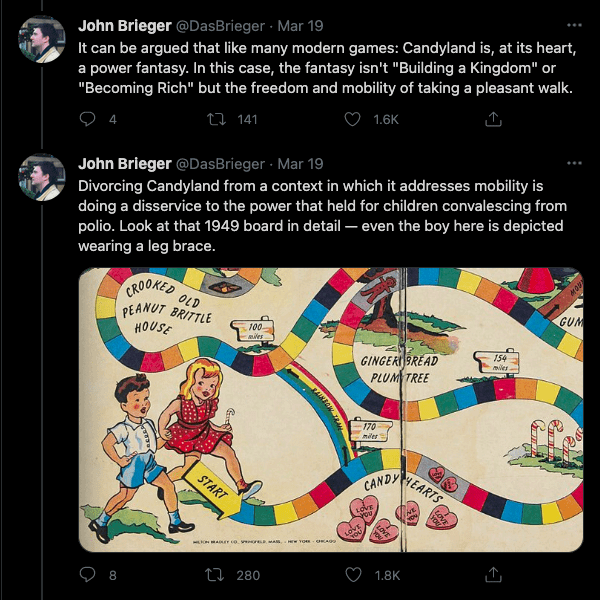Open John Brieger's avatar on first tweet
This screenshot has width=600, height=600.
43,39
